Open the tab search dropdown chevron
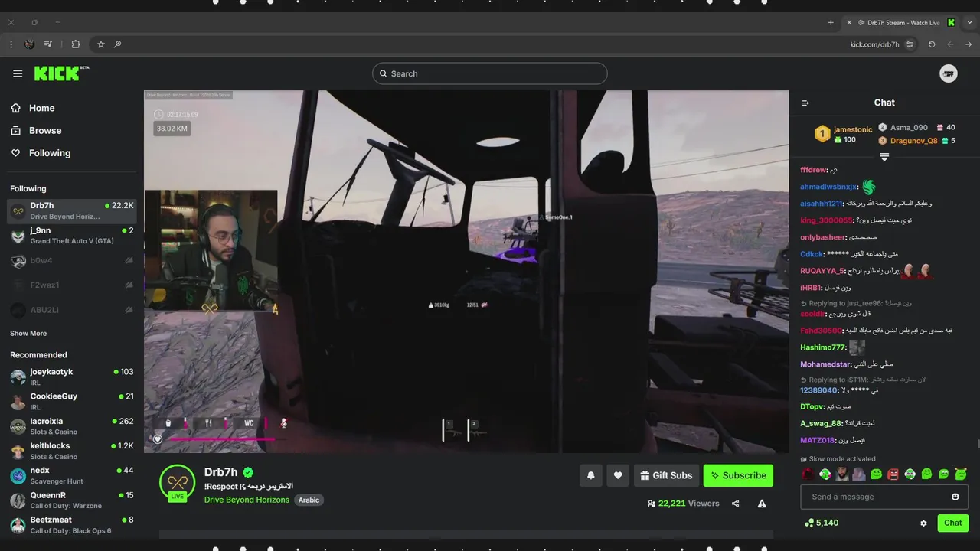This screenshot has width=980, height=551. tap(969, 23)
